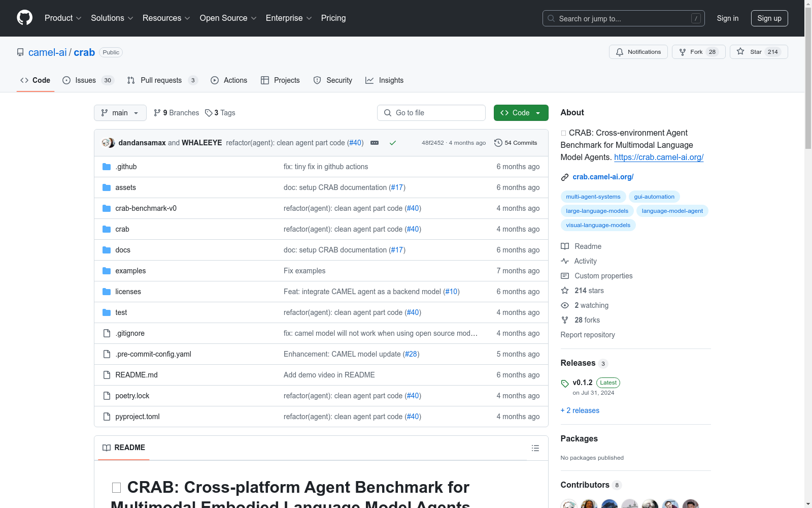Click the watching eye icon
Image resolution: width=812 pixels, height=508 pixels.
565,305
